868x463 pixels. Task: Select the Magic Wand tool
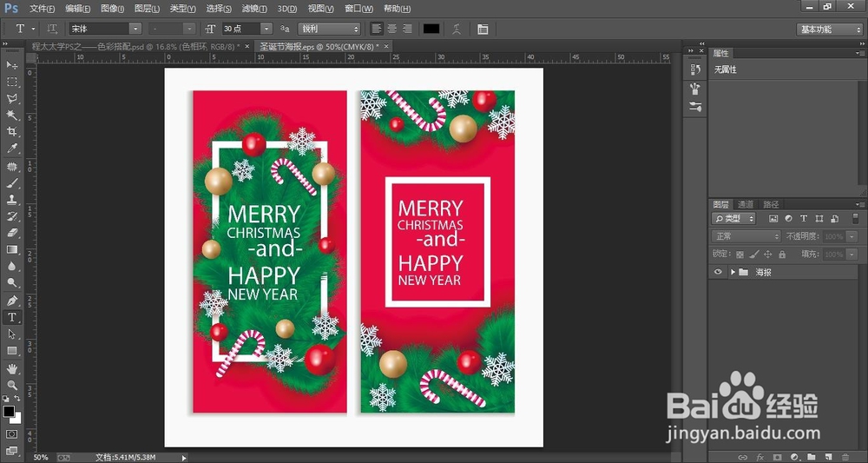point(11,116)
